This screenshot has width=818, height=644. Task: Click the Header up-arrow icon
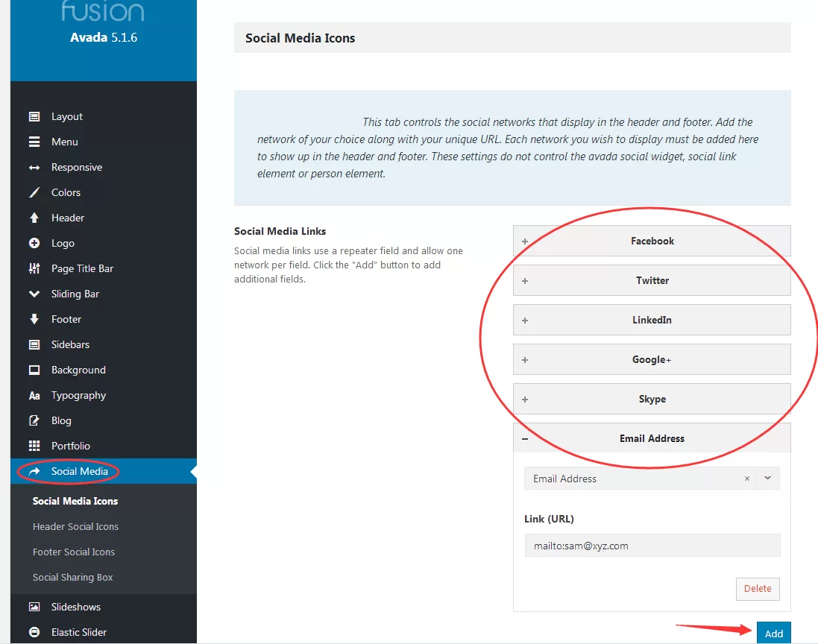[34, 218]
